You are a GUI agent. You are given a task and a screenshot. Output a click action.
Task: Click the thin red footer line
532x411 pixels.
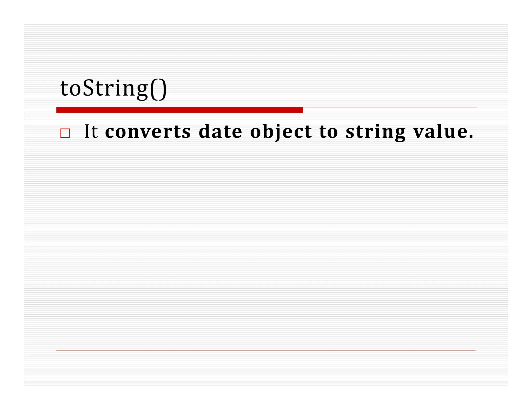point(266,350)
